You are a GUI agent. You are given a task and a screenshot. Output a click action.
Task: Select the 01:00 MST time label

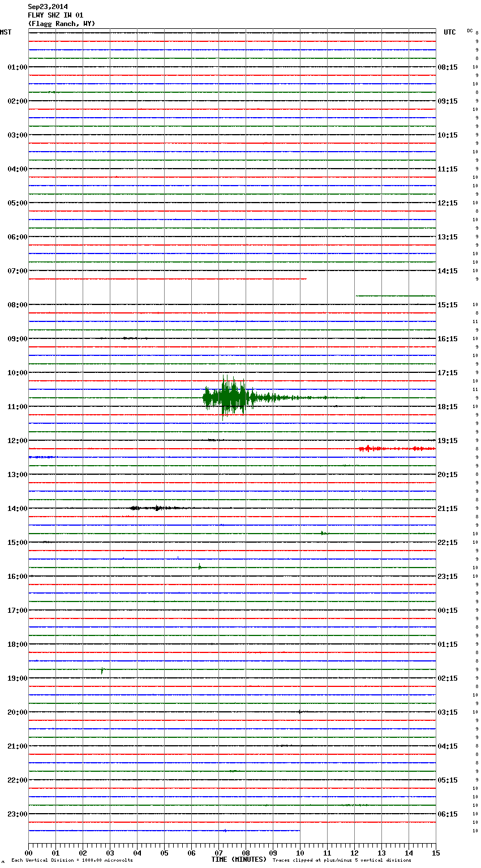click(x=17, y=67)
